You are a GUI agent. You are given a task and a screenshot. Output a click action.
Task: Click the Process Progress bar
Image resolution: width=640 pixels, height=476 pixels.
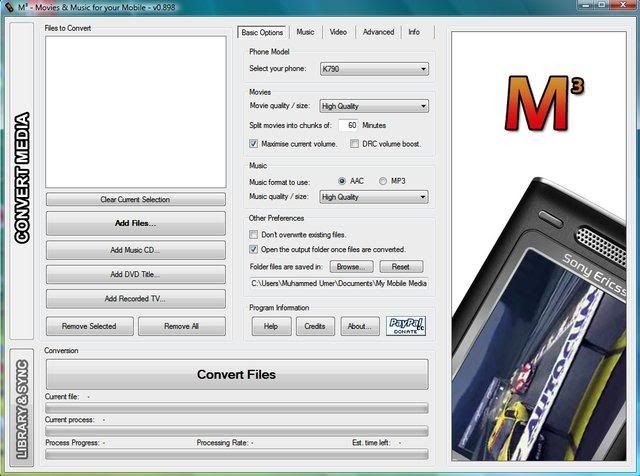coord(237,454)
